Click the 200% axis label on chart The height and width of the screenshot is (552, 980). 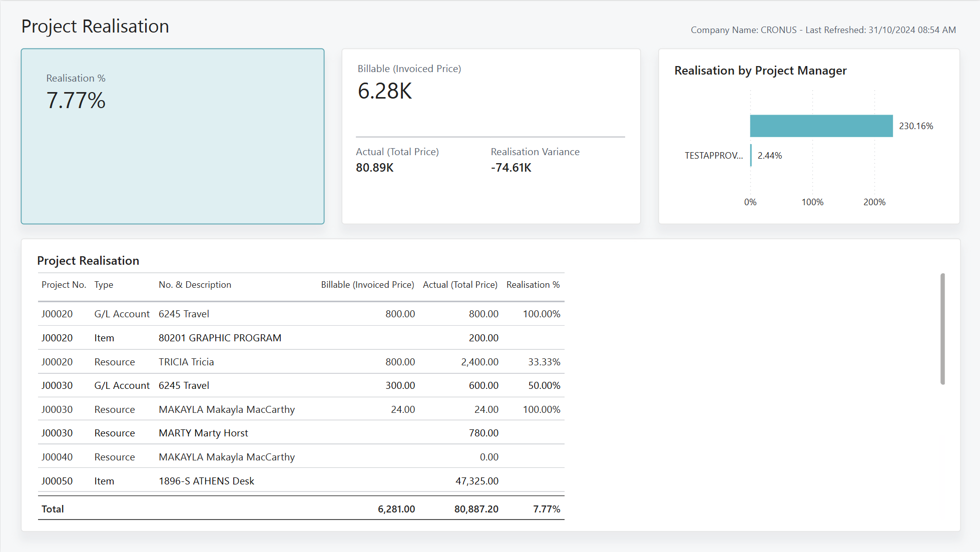874,202
